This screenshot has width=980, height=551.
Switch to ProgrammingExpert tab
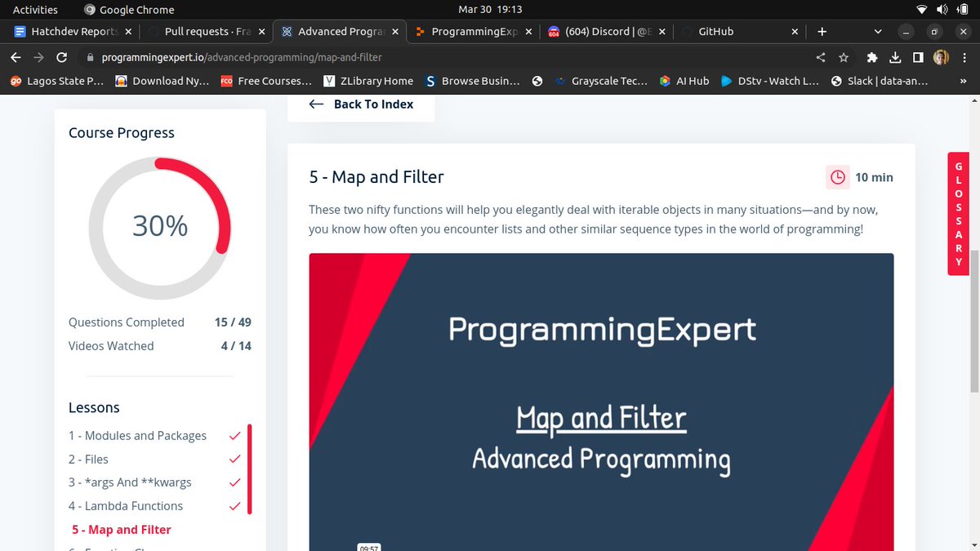[x=473, y=32]
